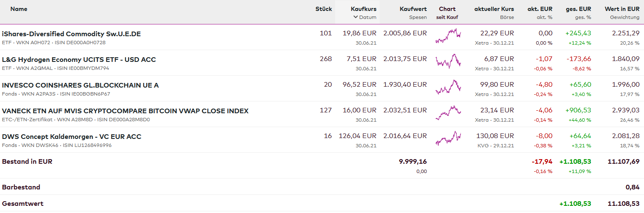644x213 pixels.
Task: Click the Kaufkurs column header
Action: pyautogui.click(x=363, y=9)
